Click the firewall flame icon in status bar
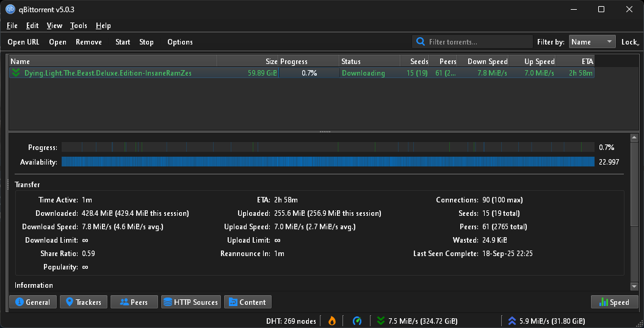 point(332,321)
